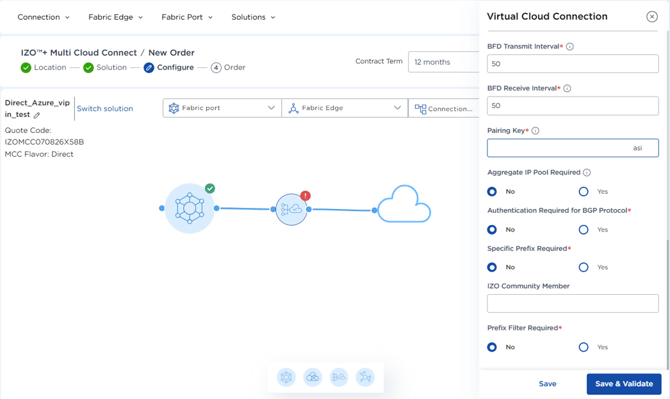Click the cloud icon in bottom toolbar
The height and width of the screenshot is (399, 670).
pyautogui.click(x=313, y=377)
